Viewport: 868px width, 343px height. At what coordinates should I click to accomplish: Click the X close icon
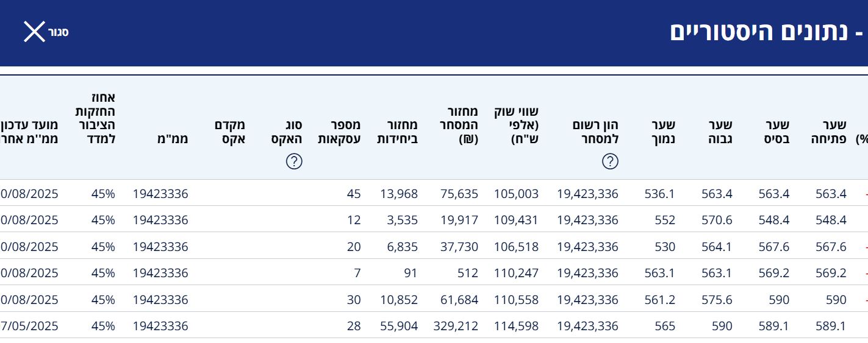[34, 32]
